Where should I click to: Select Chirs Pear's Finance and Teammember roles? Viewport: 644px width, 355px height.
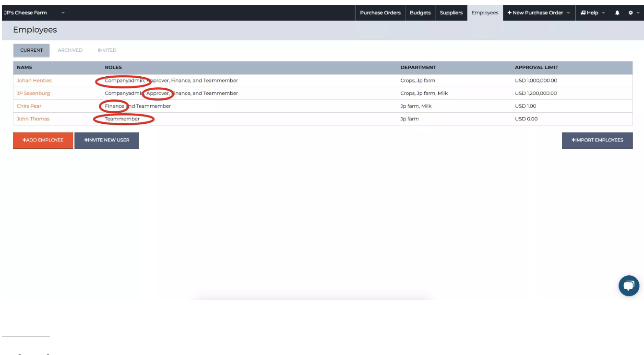click(x=138, y=106)
